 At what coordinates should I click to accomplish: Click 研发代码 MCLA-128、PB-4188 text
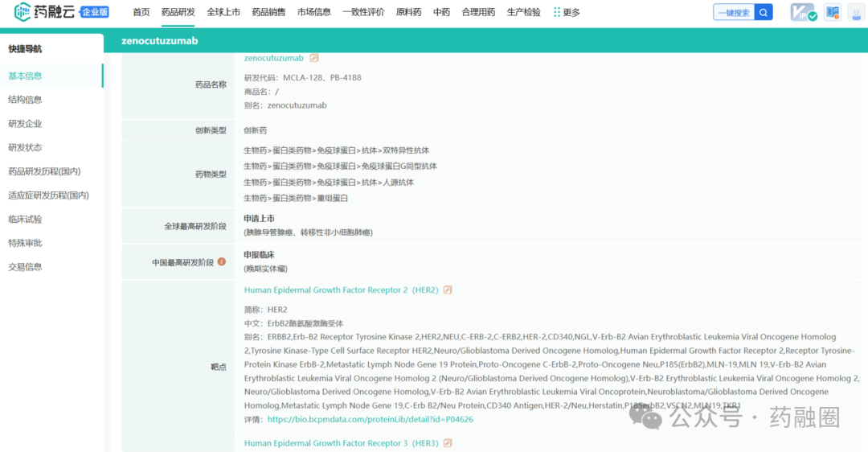[302, 77]
